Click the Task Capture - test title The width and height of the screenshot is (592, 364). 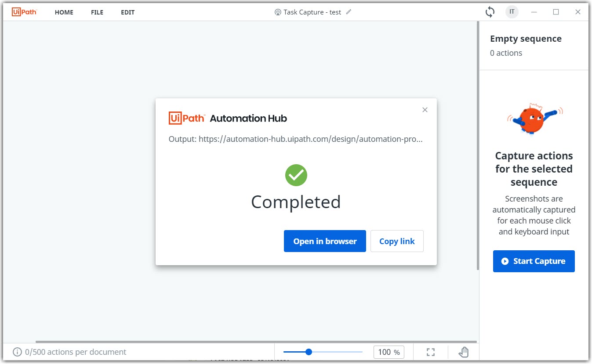[312, 12]
